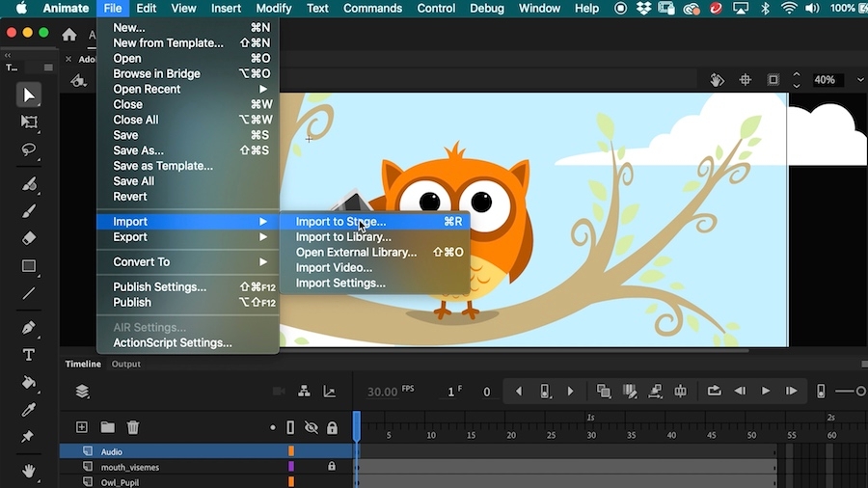
Task: Click the camera icon in timeline
Action: click(x=279, y=392)
